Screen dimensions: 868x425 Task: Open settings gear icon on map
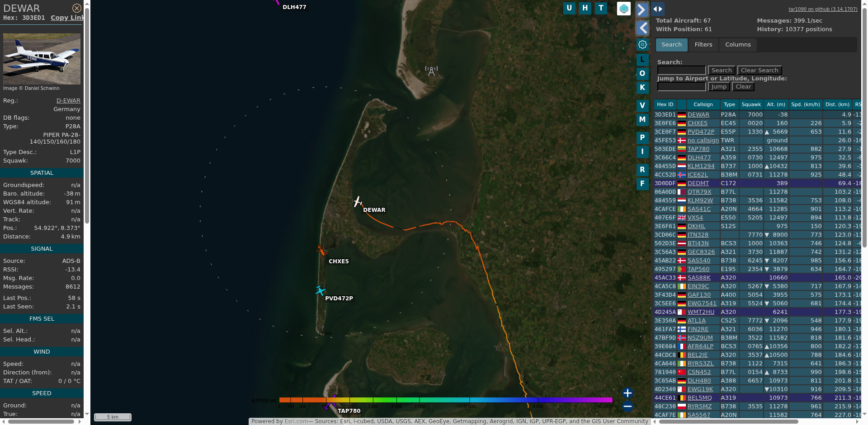pos(642,44)
